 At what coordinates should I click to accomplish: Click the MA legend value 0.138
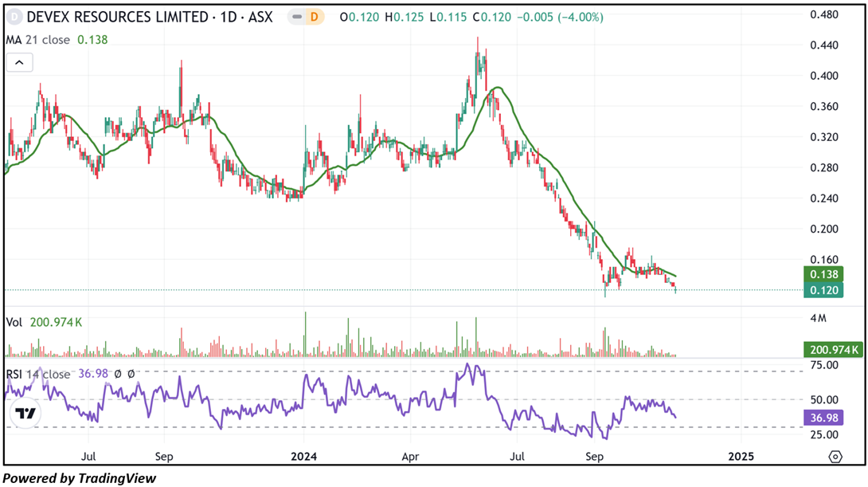click(x=92, y=40)
